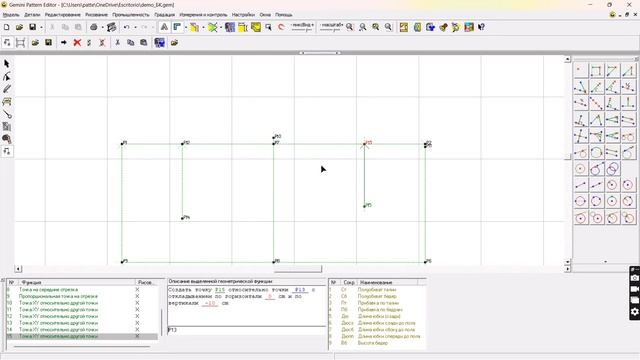The image size is (640, 360).
Task: Click the Undo arrow icon
Action: pyautogui.click(x=127, y=27)
